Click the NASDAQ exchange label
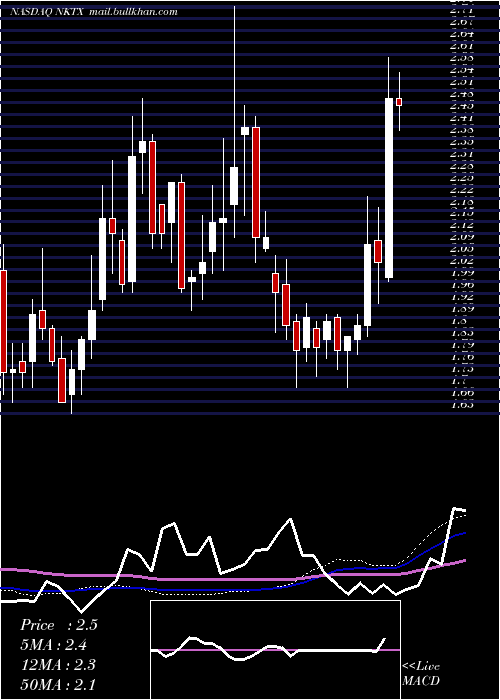The width and height of the screenshot is (500, 700). click(x=29, y=12)
